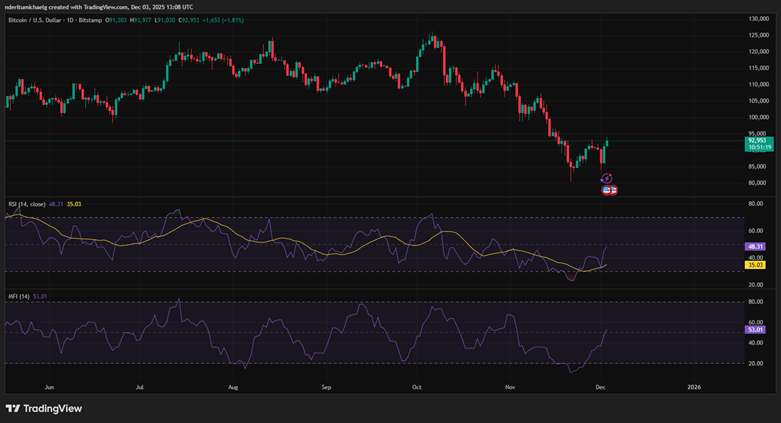781x423 pixels.
Task: Click the green current price label 92,953
Action: pos(759,141)
